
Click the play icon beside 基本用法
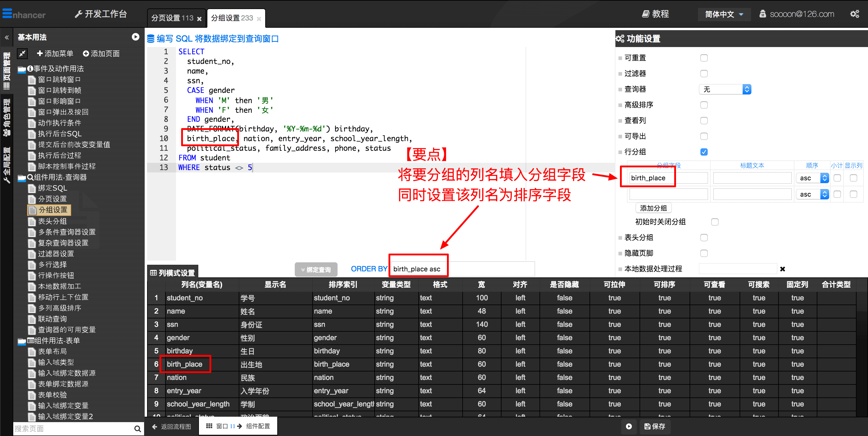pos(135,37)
